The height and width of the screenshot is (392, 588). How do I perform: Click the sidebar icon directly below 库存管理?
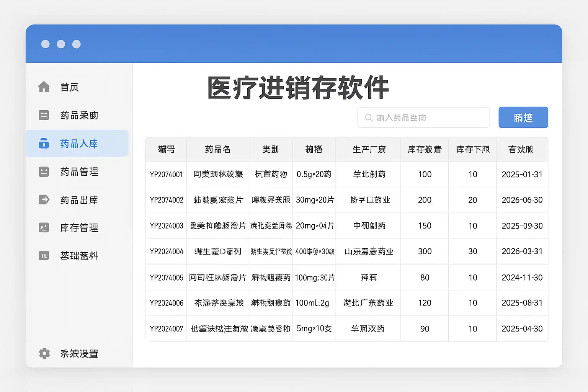(44, 255)
